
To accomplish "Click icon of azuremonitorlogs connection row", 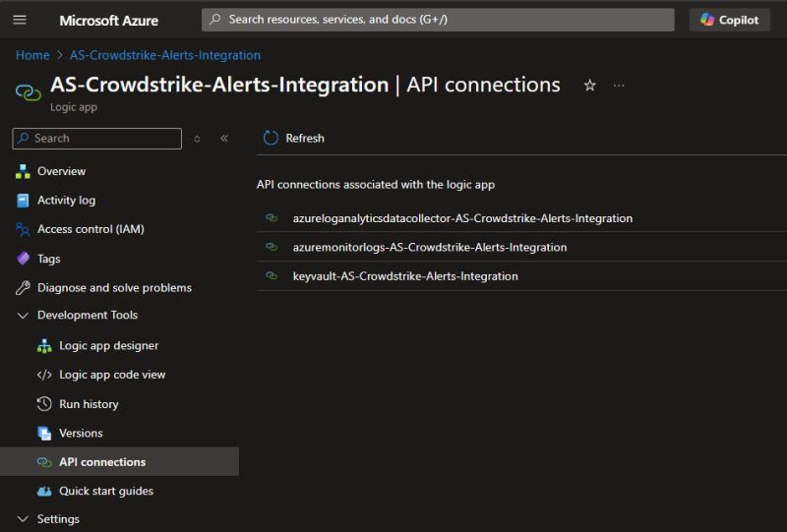I will tap(272, 247).
